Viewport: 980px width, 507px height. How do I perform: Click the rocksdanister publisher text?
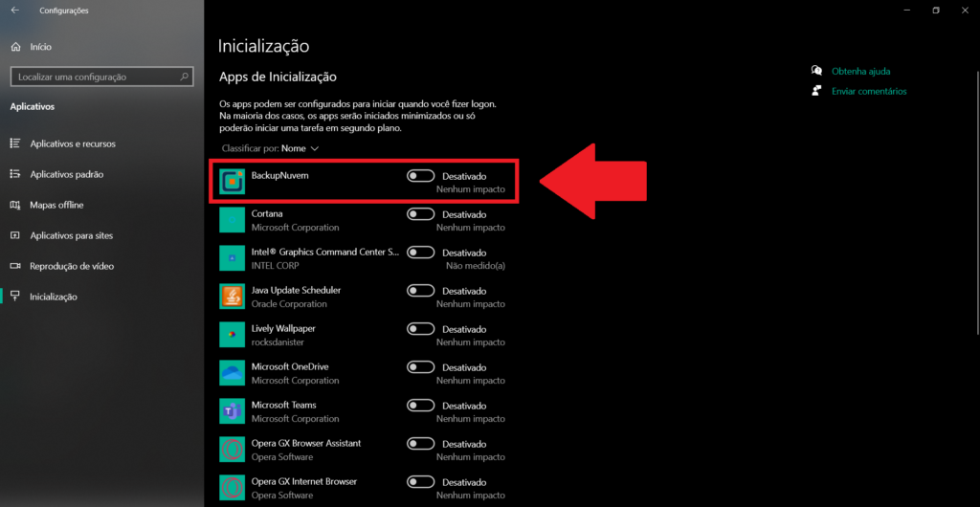click(x=278, y=342)
